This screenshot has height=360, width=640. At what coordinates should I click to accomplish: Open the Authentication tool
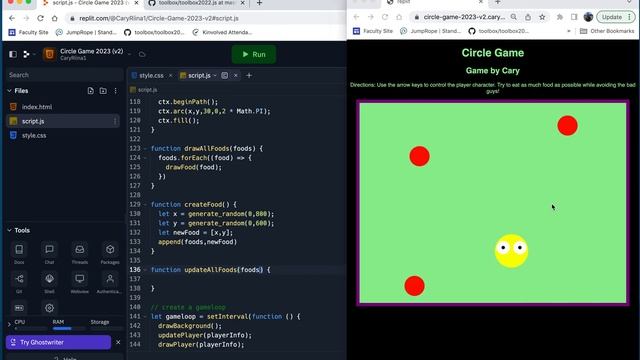110,282
